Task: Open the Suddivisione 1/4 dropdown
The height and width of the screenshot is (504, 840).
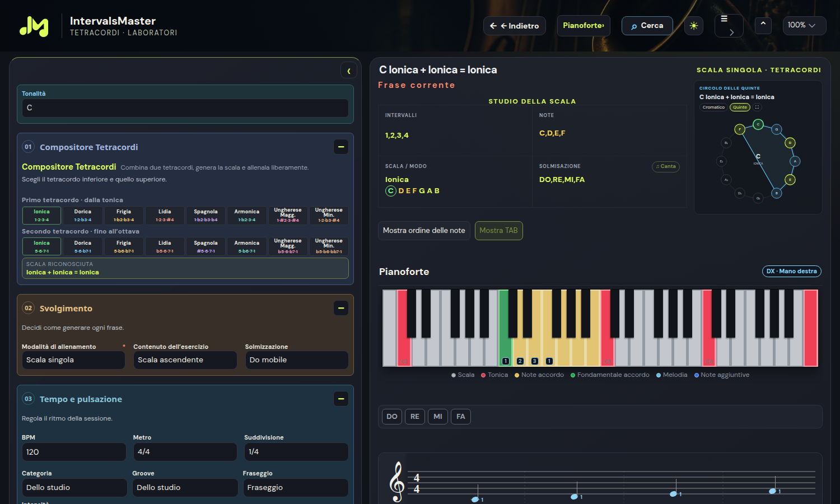Action: pyautogui.click(x=296, y=452)
